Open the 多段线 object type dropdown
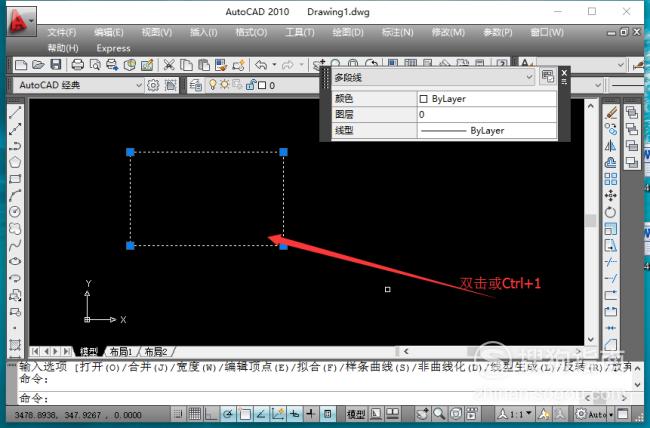 (x=529, y=77)
